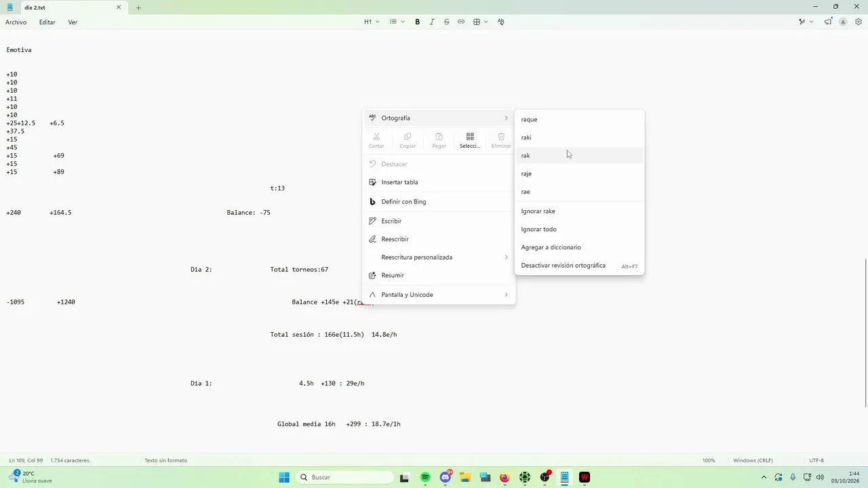Insert a link with toolbar icon
868x488 pixels.
pos(461,22)
